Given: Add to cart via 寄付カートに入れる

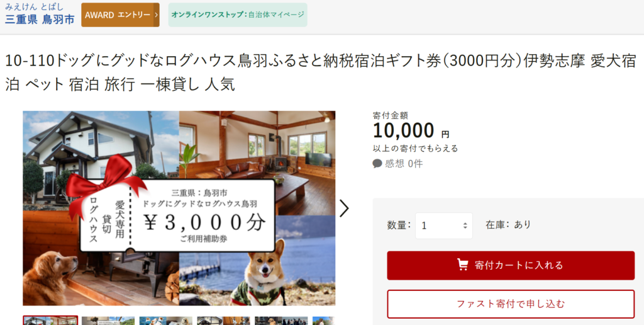Looking at the screenshot, I should coord(511,265).
